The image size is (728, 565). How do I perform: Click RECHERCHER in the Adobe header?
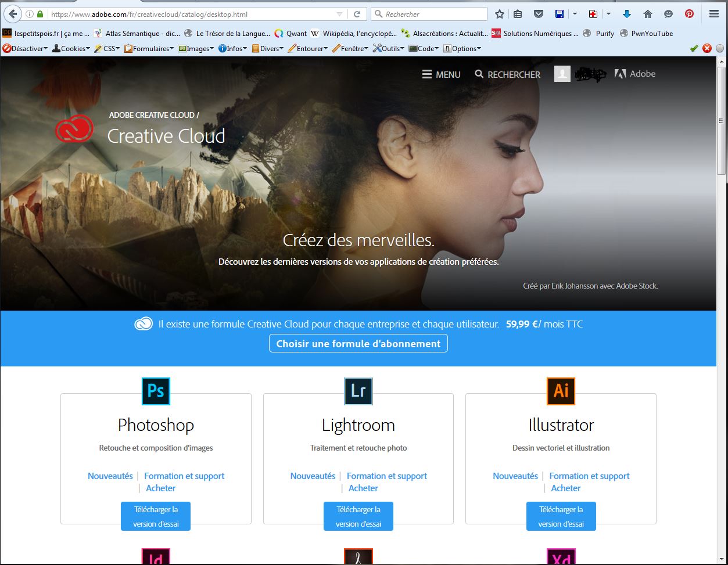point(507,74)
